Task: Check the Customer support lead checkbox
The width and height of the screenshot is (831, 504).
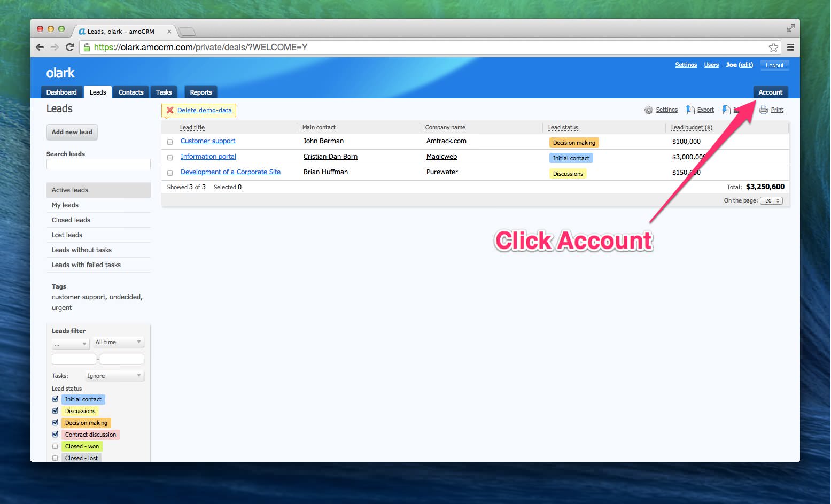Action: click(170, 142)
